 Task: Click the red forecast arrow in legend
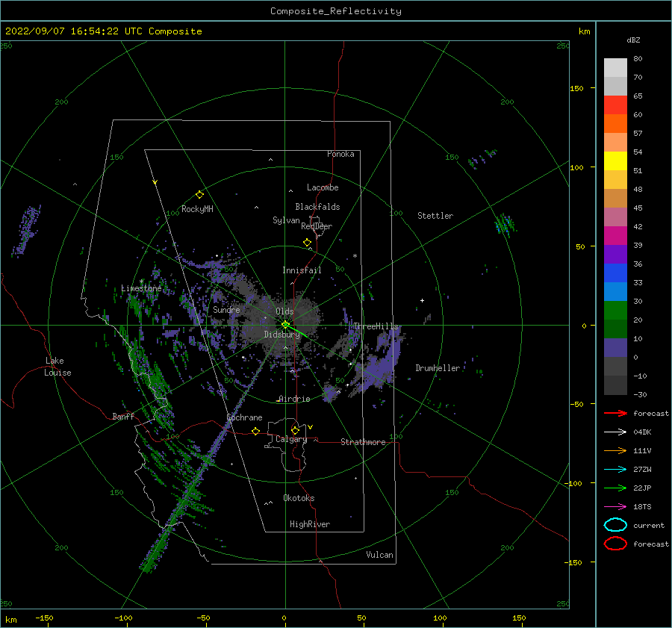615,413
